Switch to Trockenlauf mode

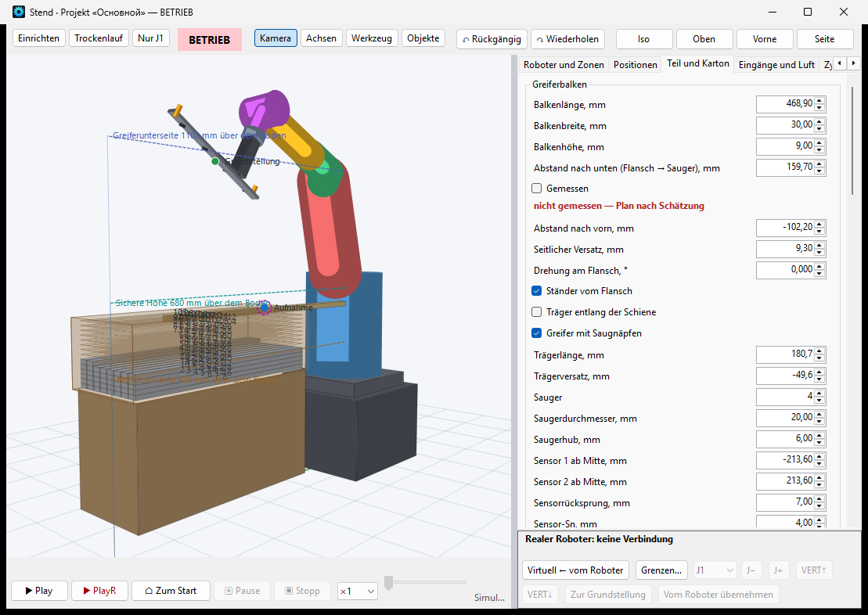(x=99, y=38)
